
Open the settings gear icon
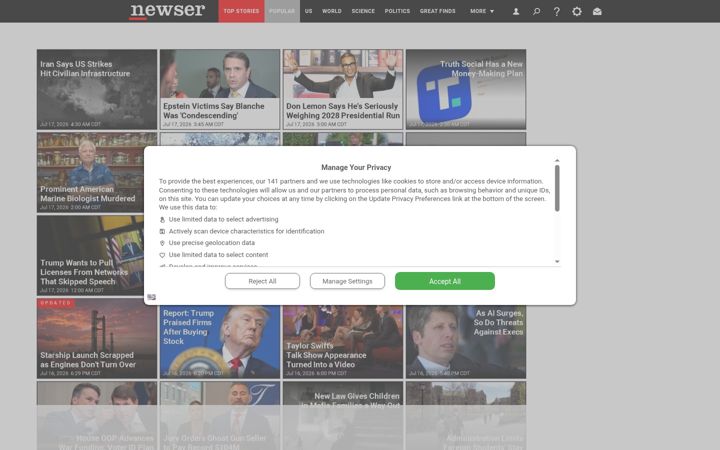[577, 11]
